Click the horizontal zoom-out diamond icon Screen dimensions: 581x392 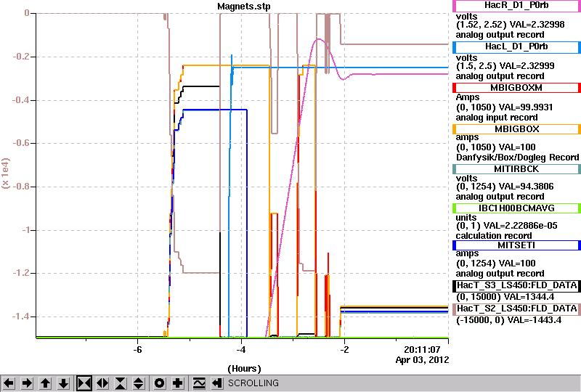[x=102, y=383]
